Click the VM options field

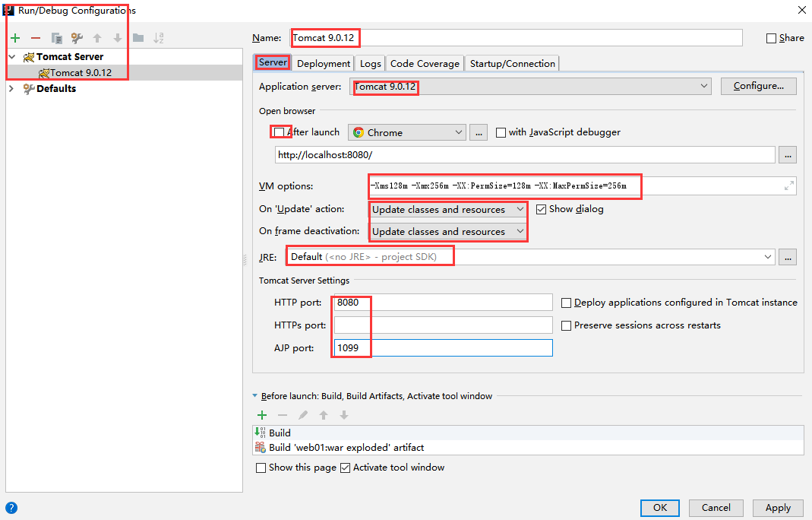[x=582, y=185]
